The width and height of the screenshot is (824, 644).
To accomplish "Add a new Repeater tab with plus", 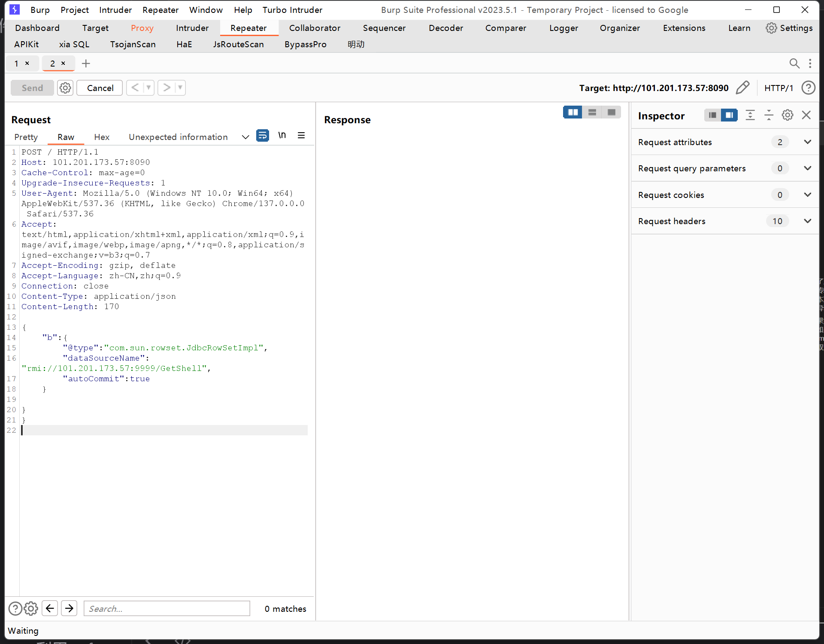I will click(x=86, y=64).
